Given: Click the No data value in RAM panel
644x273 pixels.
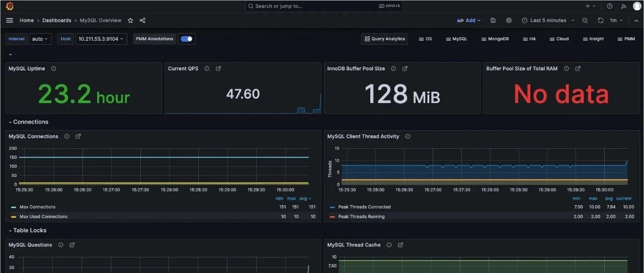Looking at the screenshot, I should (x=561, y=94).
